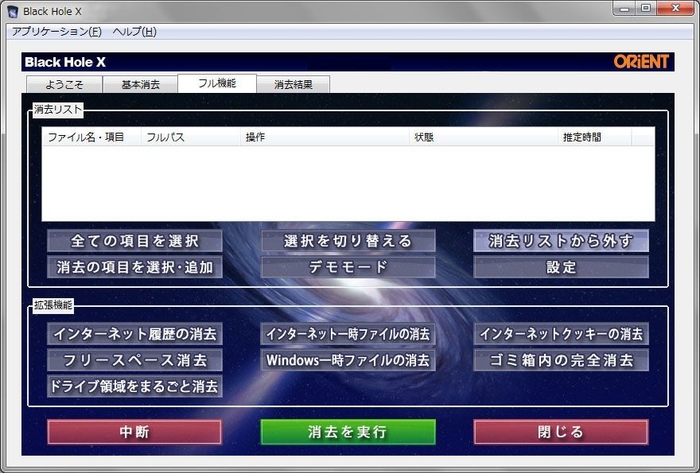Open the ヘルプ(H) menu

pyautogui.click(x=134, y=32)
